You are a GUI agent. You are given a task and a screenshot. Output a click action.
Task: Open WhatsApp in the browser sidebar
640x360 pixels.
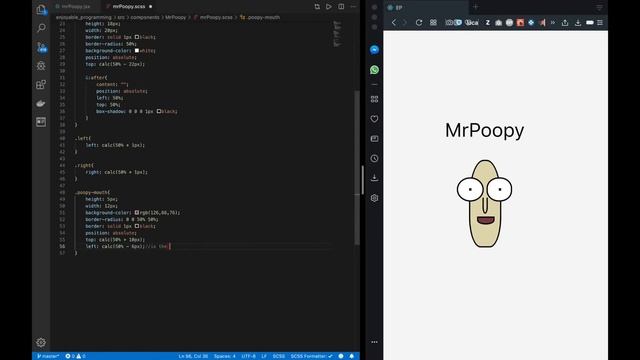click(x=374, y=70)
